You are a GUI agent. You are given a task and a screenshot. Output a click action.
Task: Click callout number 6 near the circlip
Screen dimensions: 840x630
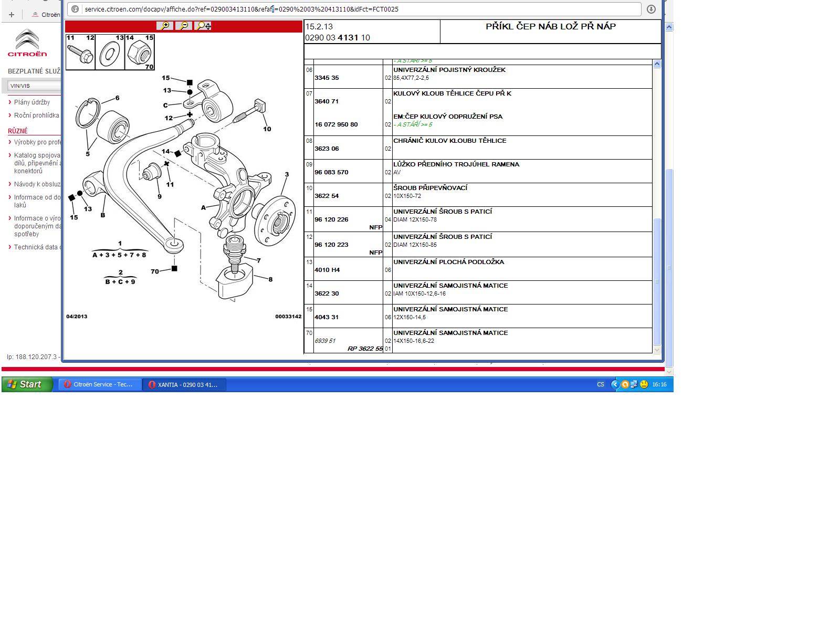(117, 98)
